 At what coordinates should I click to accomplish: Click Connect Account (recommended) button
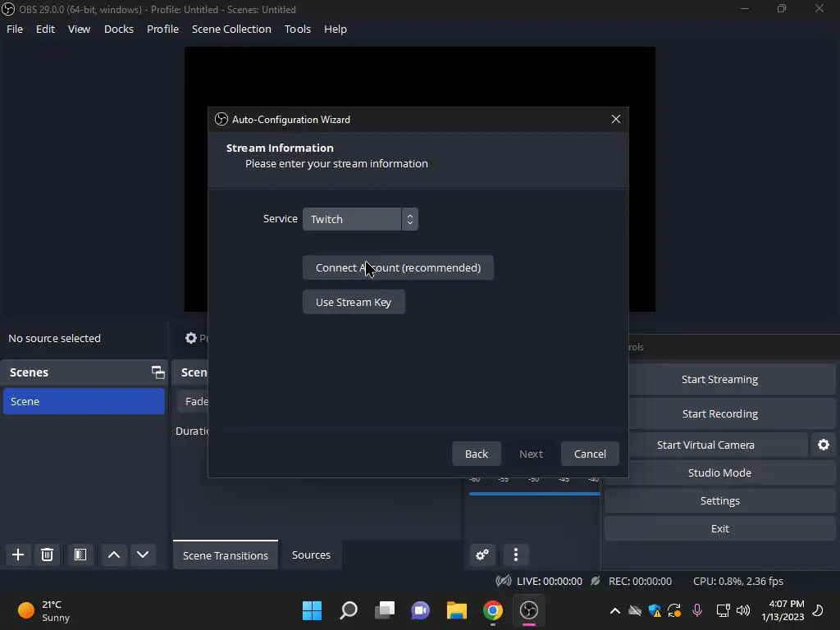click(x=398, y=267)
